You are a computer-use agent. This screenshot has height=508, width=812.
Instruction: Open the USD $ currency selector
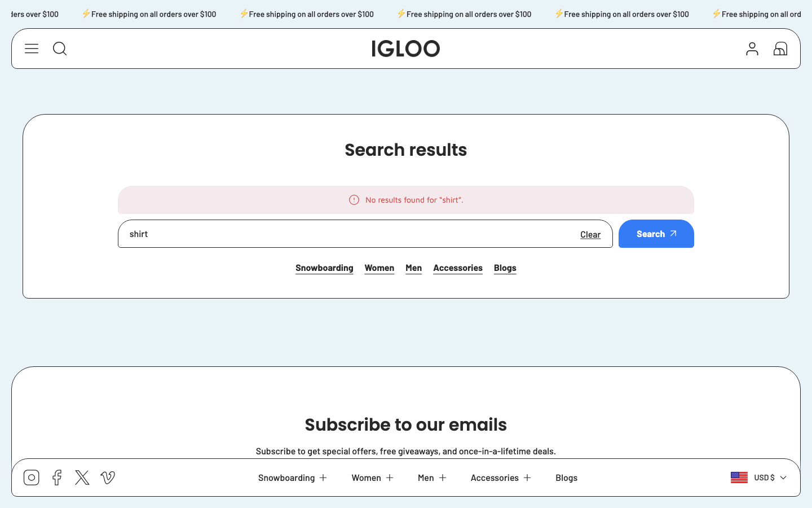point(758,478)
